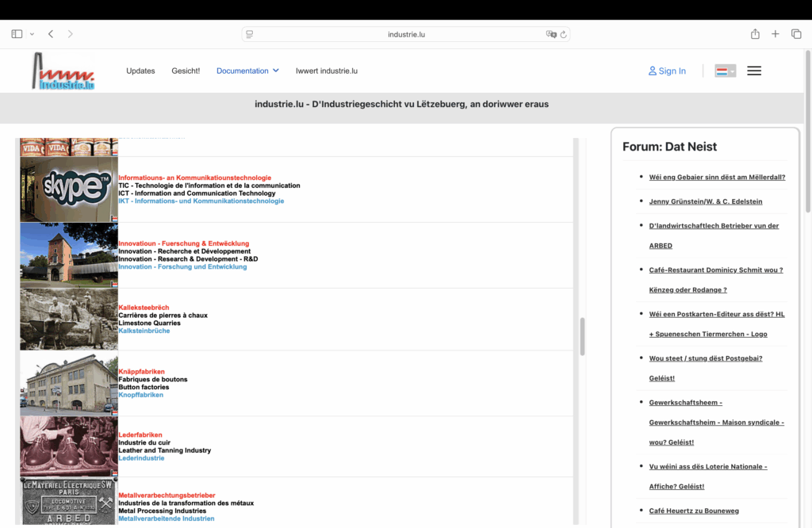
Task: Click the vertical scrollbar of the category list
Action: click(x=583, y=336)
